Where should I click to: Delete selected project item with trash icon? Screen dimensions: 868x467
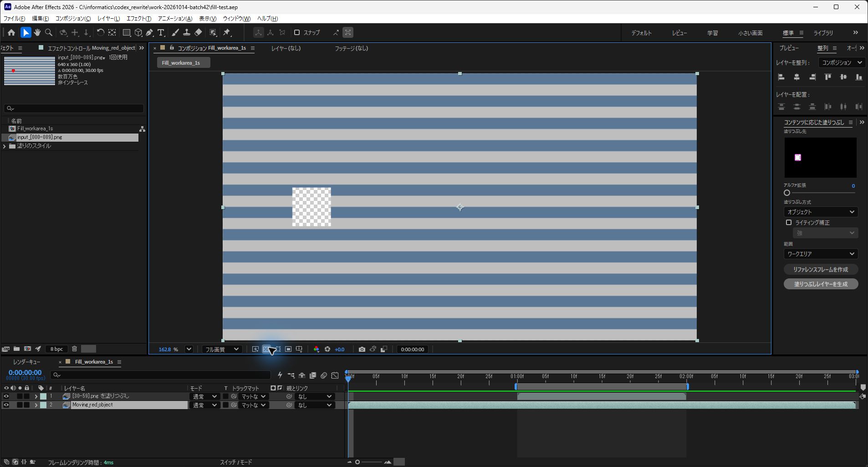74,349
